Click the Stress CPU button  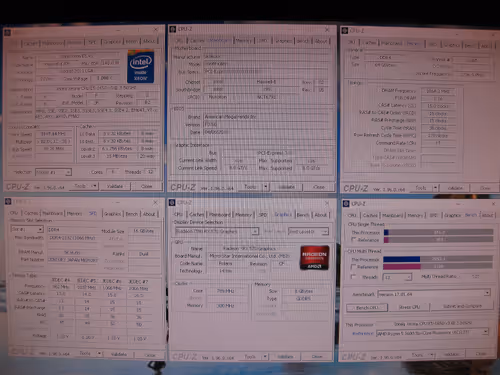point(409,307)
